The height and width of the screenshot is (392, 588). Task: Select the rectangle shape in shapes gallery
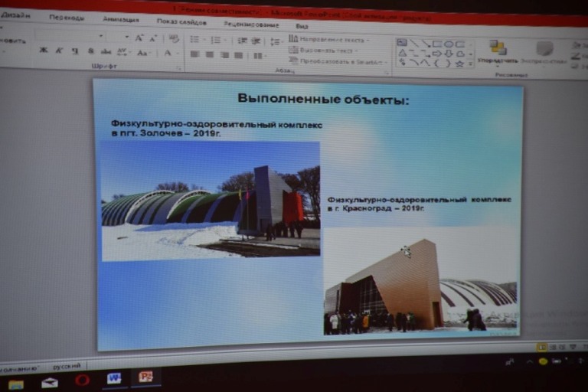tap(436, 44)
